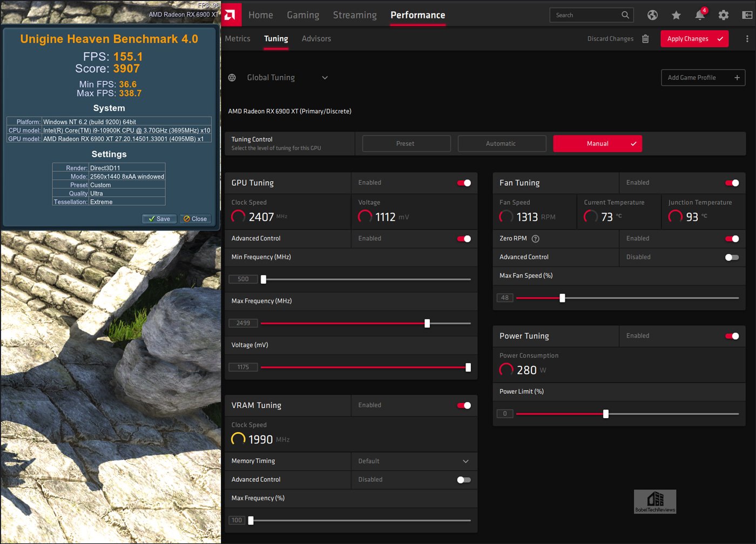Toggle VRAM Tuning enabled switch
The image size is (756, 544).
tap(464, 406)
